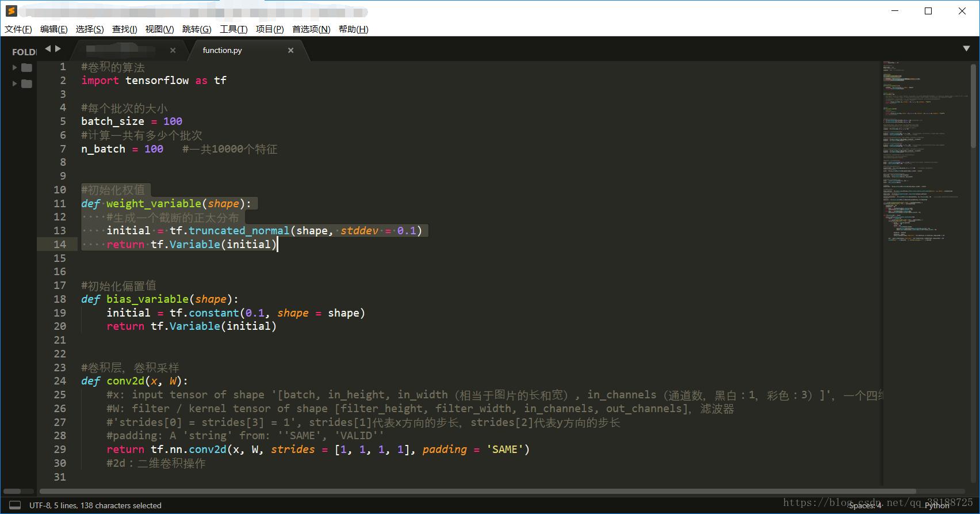
Task: Expand the second sidebar folder
Action: coord(14,83)
